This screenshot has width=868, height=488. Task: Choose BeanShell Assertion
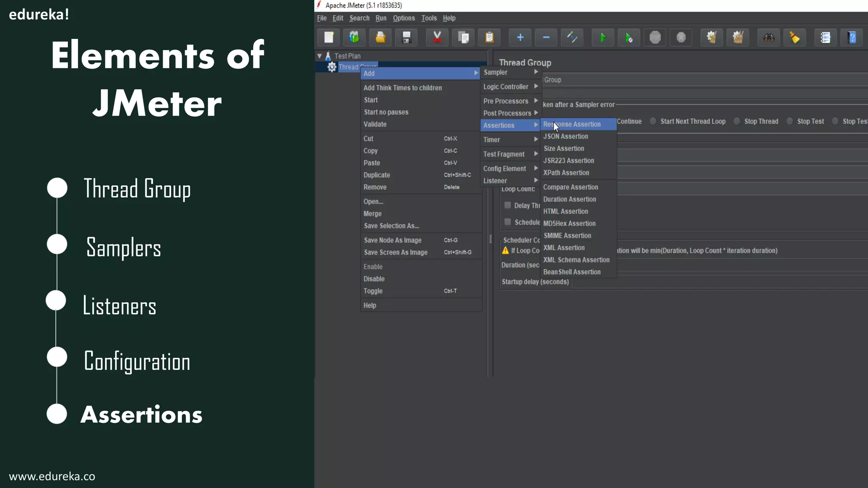click(579, 272)
